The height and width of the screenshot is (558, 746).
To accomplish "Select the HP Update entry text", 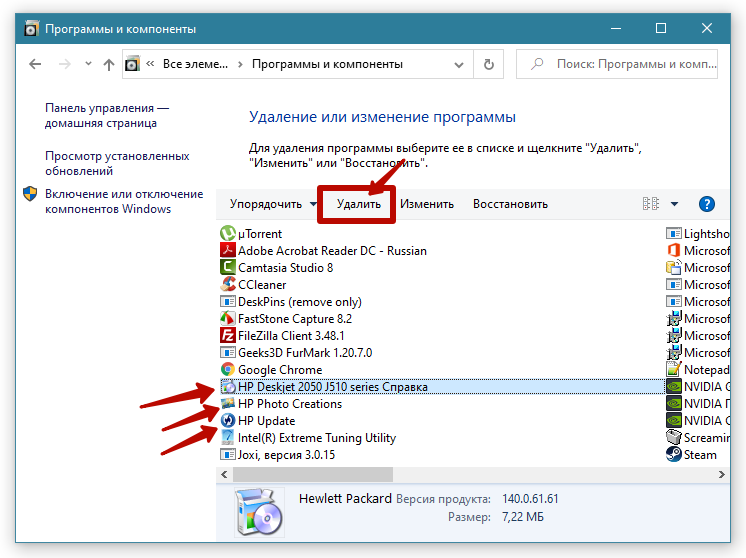I will coord(266,421).
